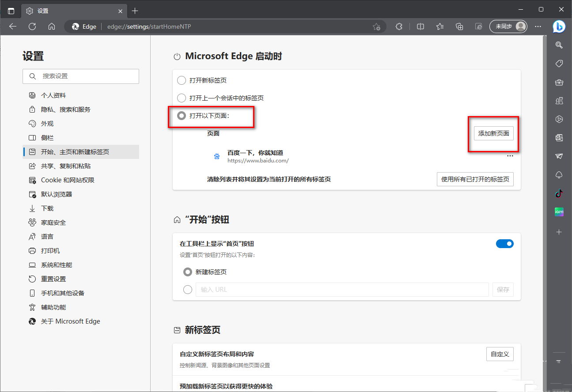The image size is (572, 392).
Task: Click the 输入 URL input field
Action: (342, 290)
